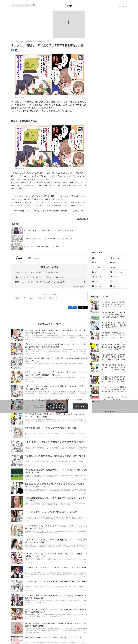Expand Googirl の記事をもっとみる chevron
The image size is (138, 644).
(x=85, y=258)
